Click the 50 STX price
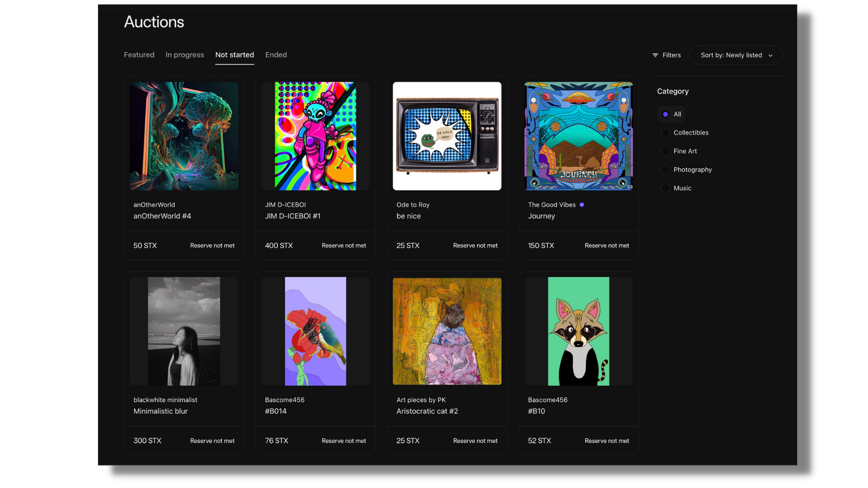 (145, 245)
